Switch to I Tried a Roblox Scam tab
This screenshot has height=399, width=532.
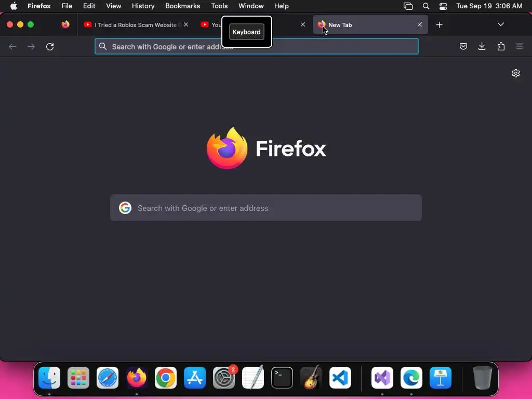click(136, 25)
